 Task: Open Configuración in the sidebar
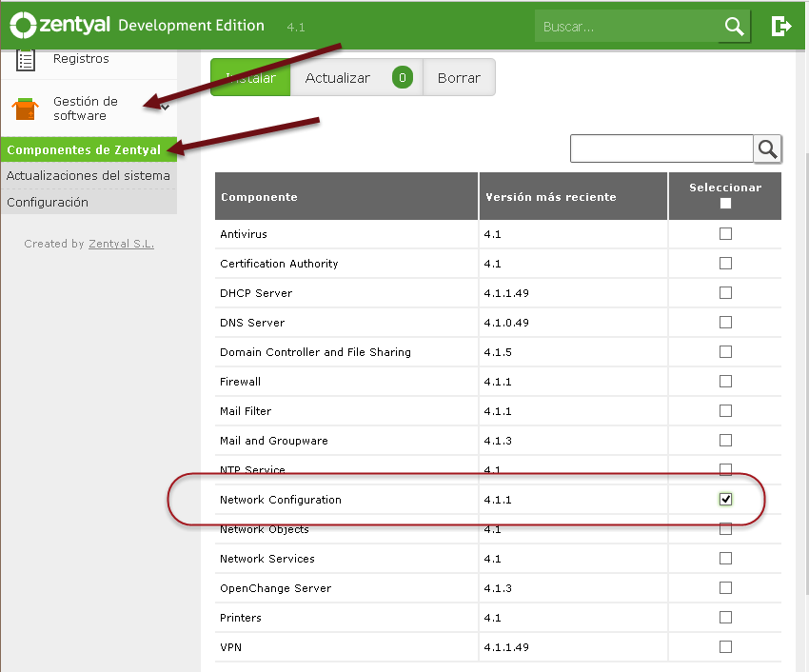pyautogui.click(x=48, y=203)
